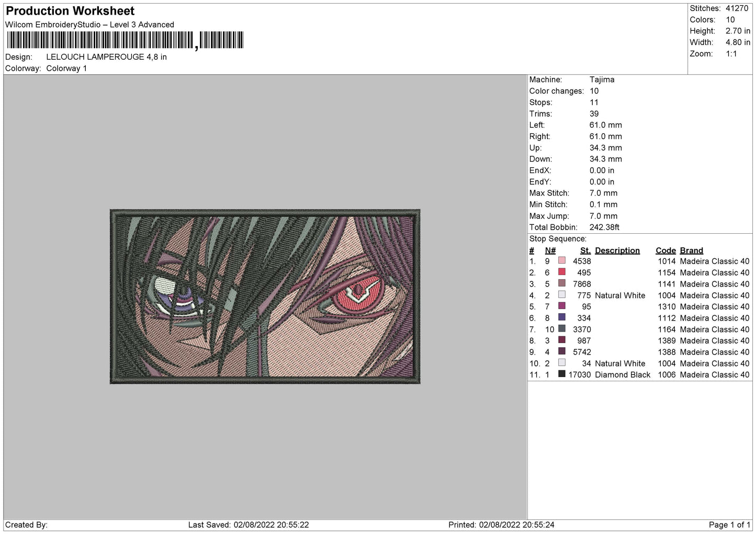The width and height of the screenshot is (756, 534).
Task: Click the 'Production Worksheet' title
Action: tap(70, 11)
